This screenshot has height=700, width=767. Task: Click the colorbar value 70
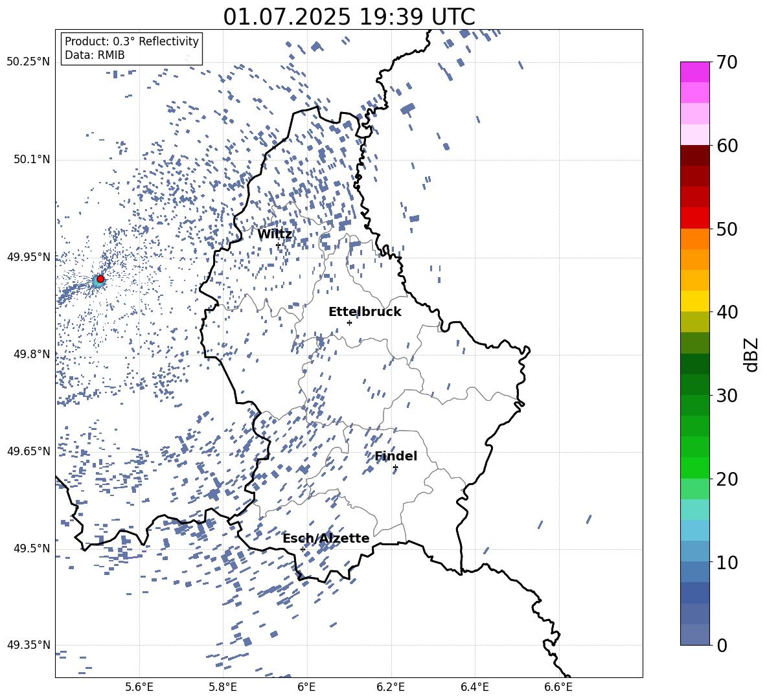pyautogui.click(x=727, y=63)
